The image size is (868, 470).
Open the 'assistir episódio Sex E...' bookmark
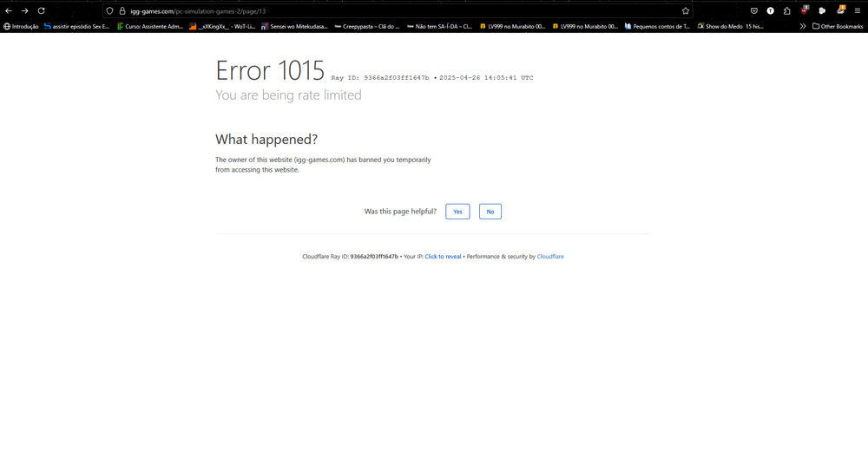click(x=77, y=26)
